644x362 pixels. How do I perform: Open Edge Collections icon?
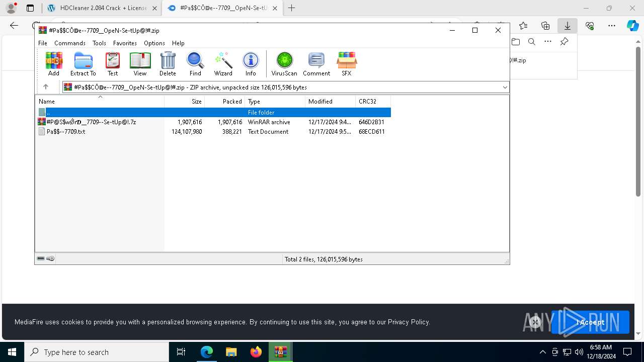click(x=545, y=26)
